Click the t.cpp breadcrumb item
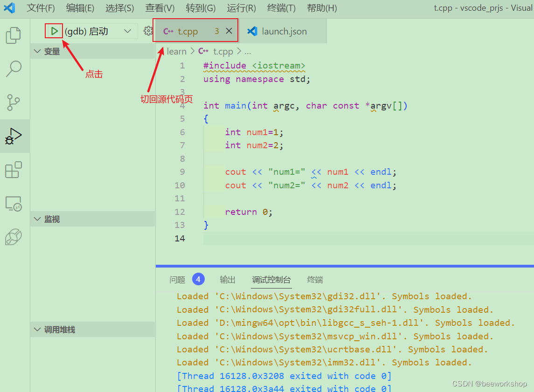 coord(223,51)
